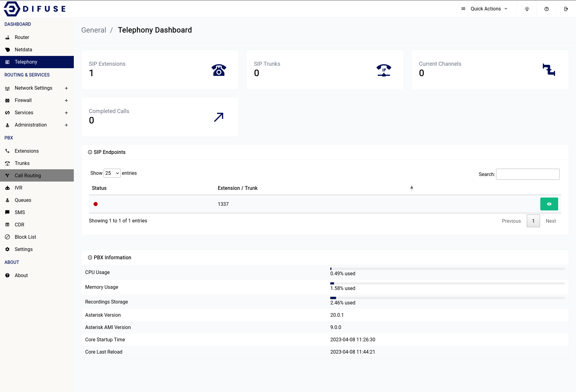Click the Network Settings icon
Image resolution: width=576 pixels, height=392 pixels.
pos(7,88)
